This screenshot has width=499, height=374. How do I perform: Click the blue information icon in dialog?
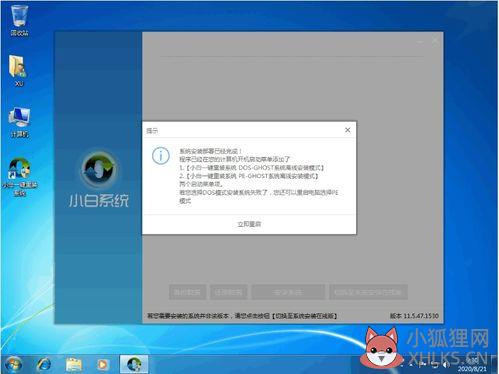pos(161,156)
